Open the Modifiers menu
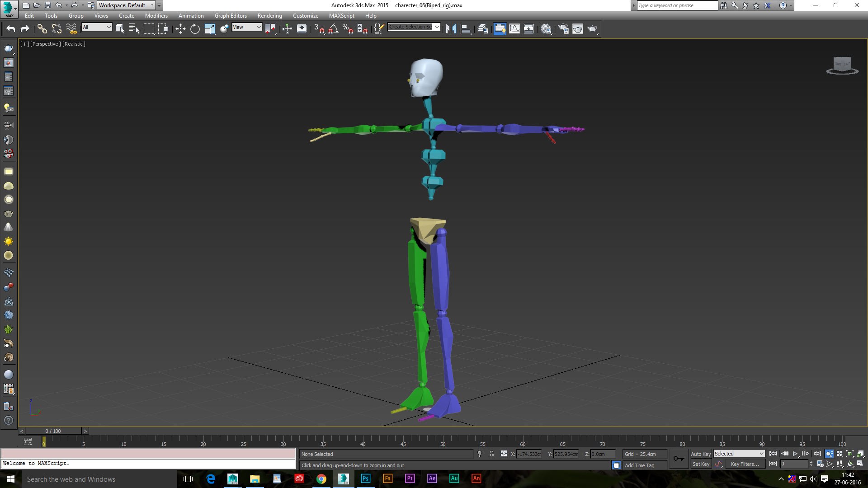Image resolution: width=868 pixels, height=488 pixels. pyautogui.click(x=156, y=16)
